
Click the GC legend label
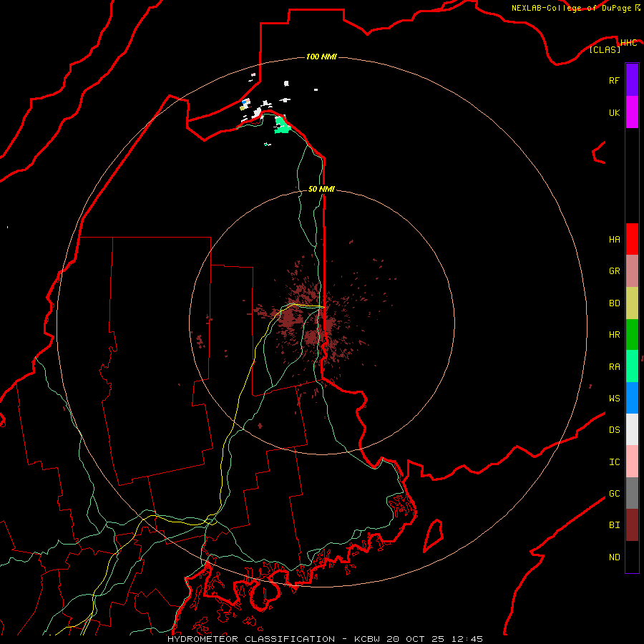tap(614, 493)
